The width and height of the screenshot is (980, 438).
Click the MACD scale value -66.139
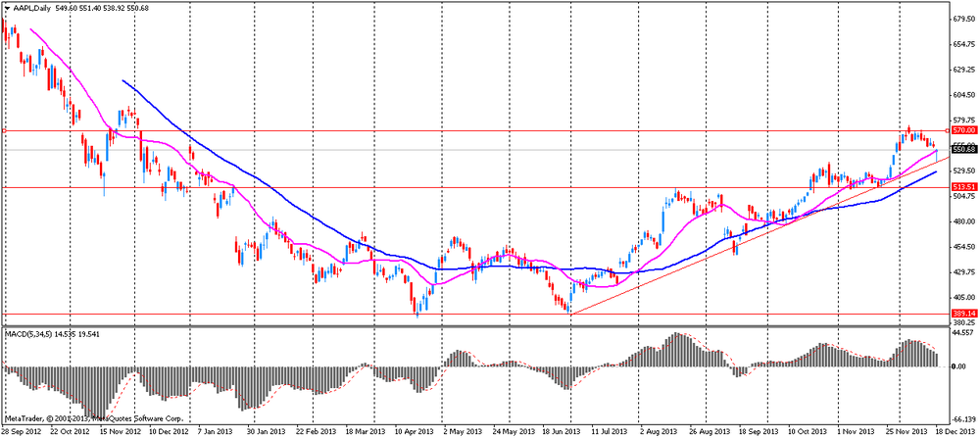(x=963, y=419)
